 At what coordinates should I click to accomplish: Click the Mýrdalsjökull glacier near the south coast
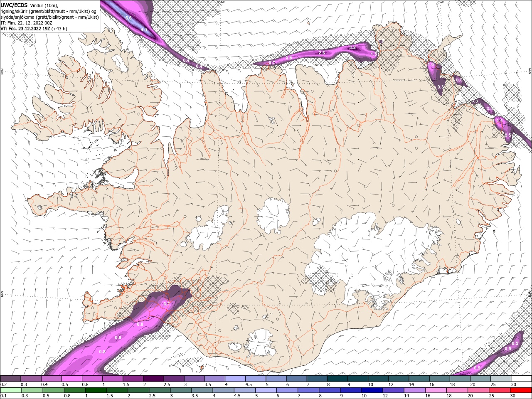click(260, 343)
